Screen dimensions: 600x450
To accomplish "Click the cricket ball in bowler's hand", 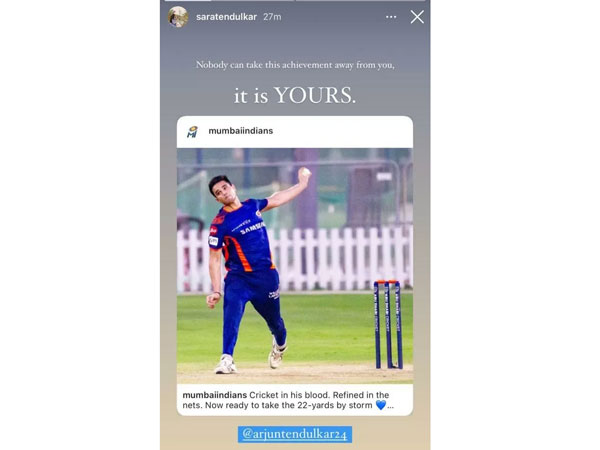I will coord(305,172).
